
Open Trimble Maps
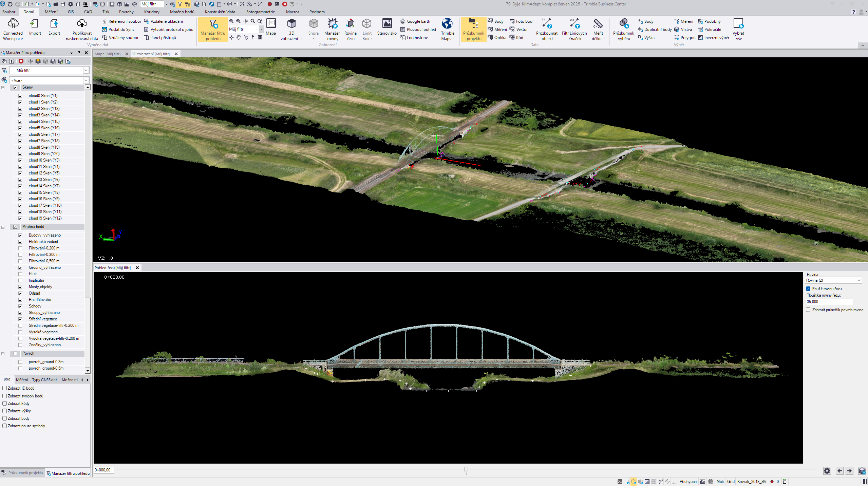[x=448, y=30]
